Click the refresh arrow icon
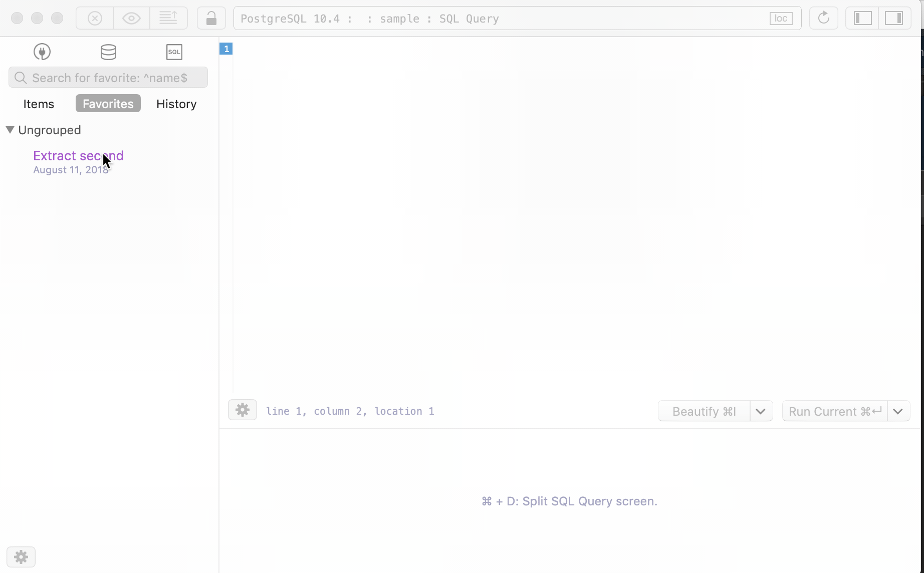Screen dimensions: 924x573 (x=823, y=19)
